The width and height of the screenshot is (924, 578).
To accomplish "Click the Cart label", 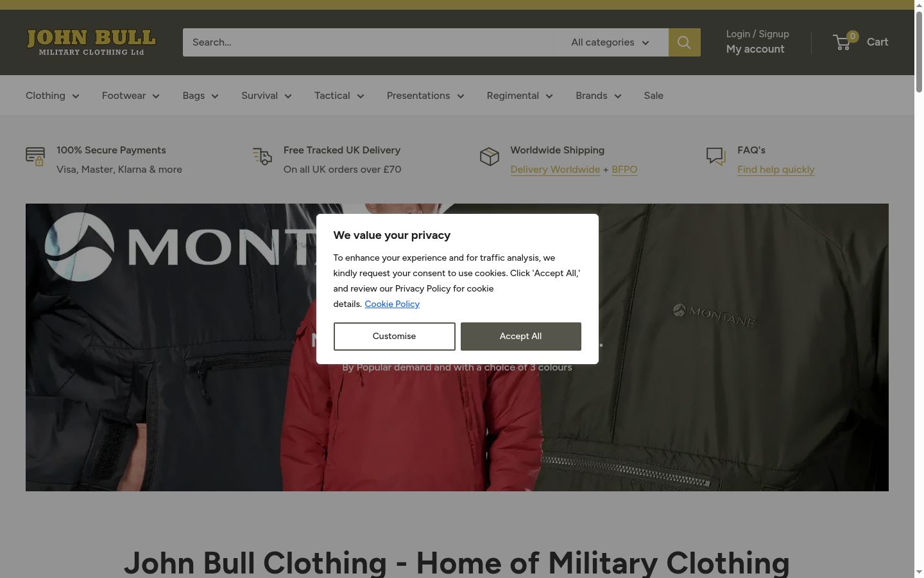I will tap(878, 42).
